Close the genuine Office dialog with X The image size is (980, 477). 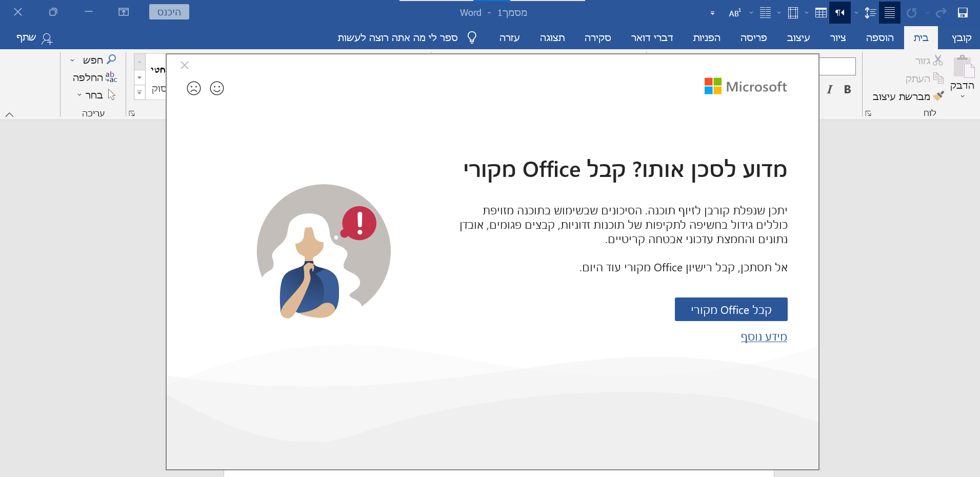[x=185, y=65]
